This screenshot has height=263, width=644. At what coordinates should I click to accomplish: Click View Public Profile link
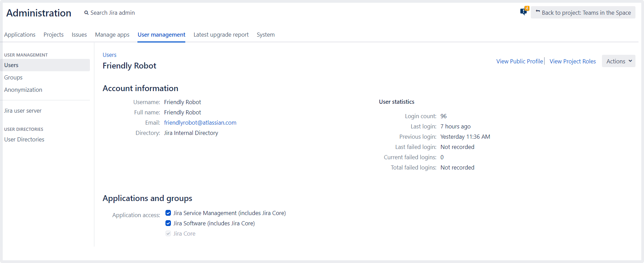point(520,61)
